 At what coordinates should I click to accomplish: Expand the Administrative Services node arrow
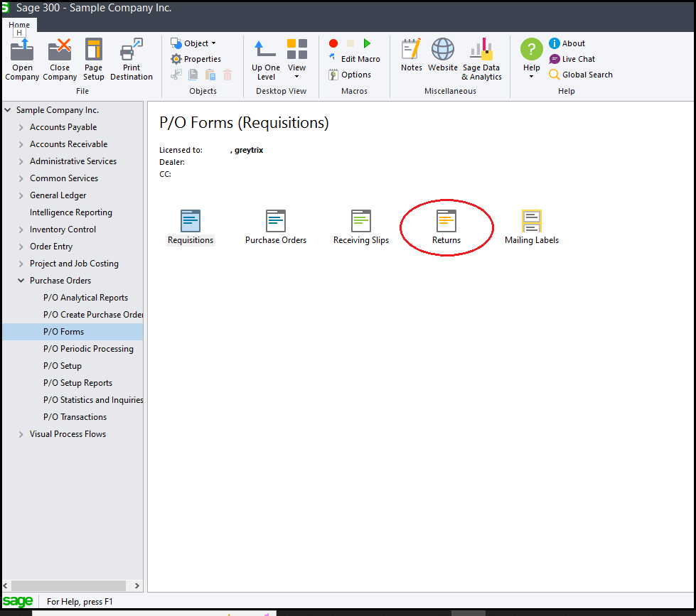coord(21,161)
